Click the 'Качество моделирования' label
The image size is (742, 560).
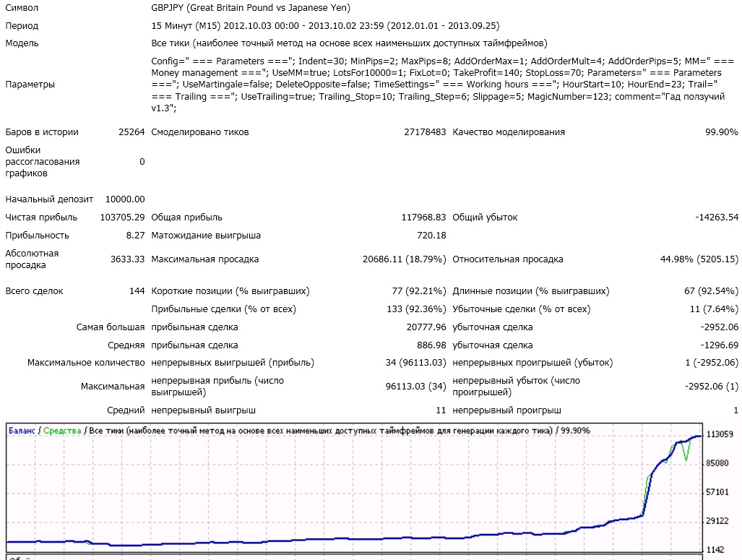(509, 132)
